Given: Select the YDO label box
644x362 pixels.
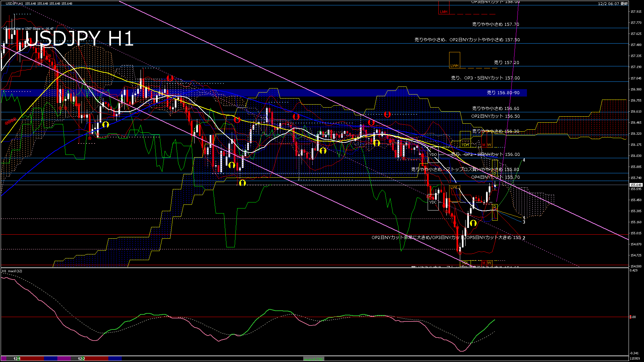Looking at the screenshot, I should pos(433,154).
